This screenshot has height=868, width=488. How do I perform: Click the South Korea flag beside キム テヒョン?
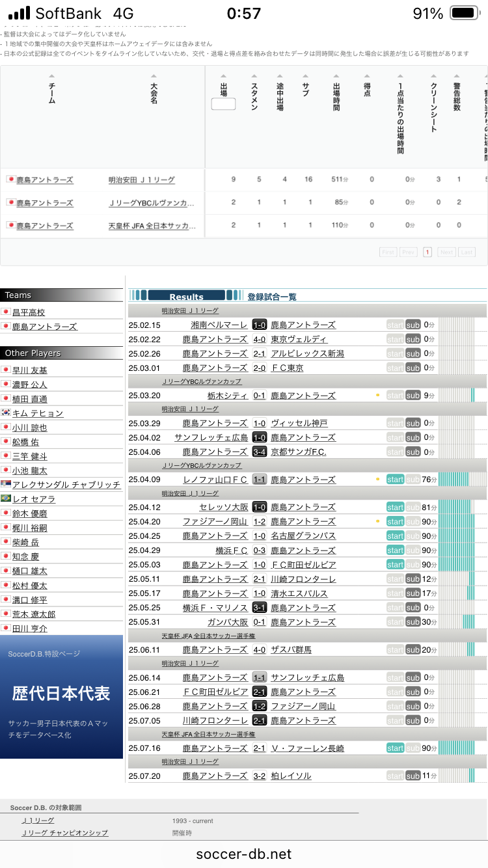[x=6, y=413]
